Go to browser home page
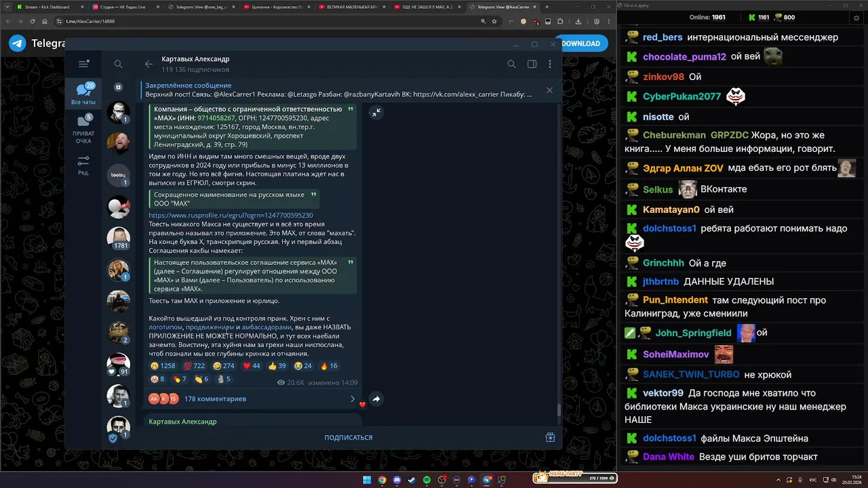 coord(45,21)
